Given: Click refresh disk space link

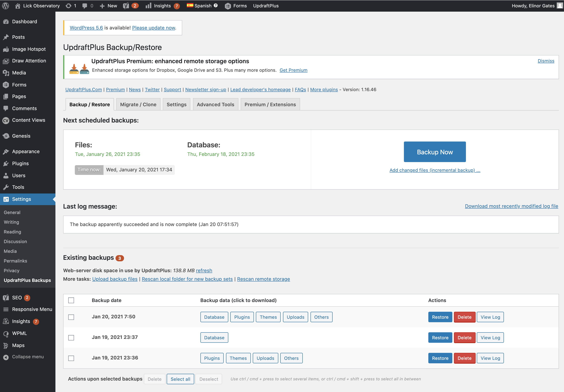Looking at the screenshot, I should click(204, 270).
